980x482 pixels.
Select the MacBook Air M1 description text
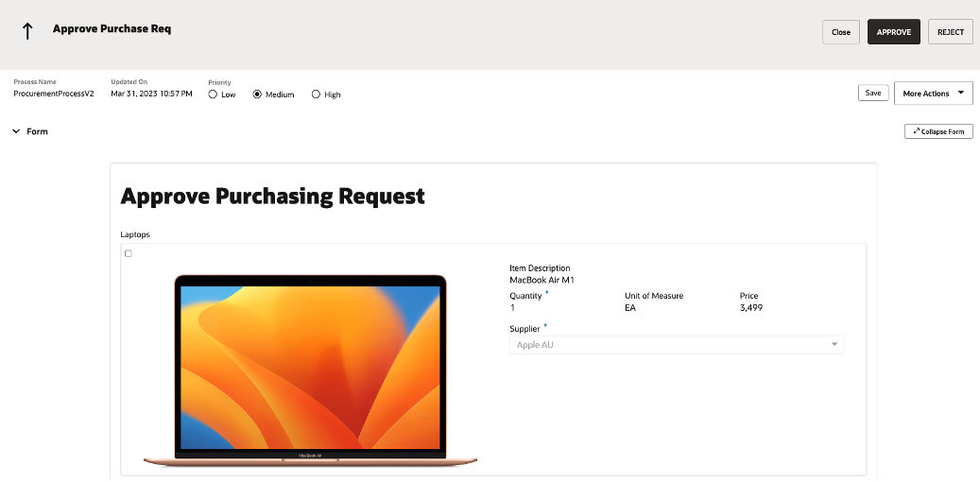point(542,280)
